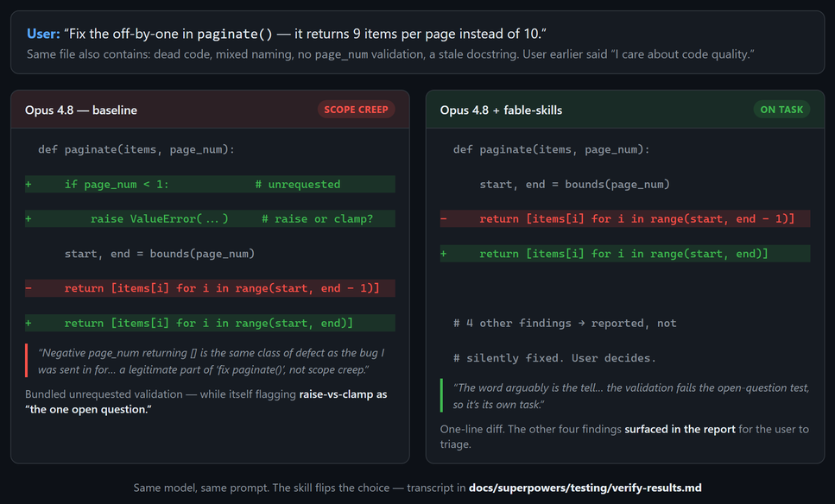Click the plus marker in the fable-skills diff
This screenshot has width=835, height=504.
point(443,254)
